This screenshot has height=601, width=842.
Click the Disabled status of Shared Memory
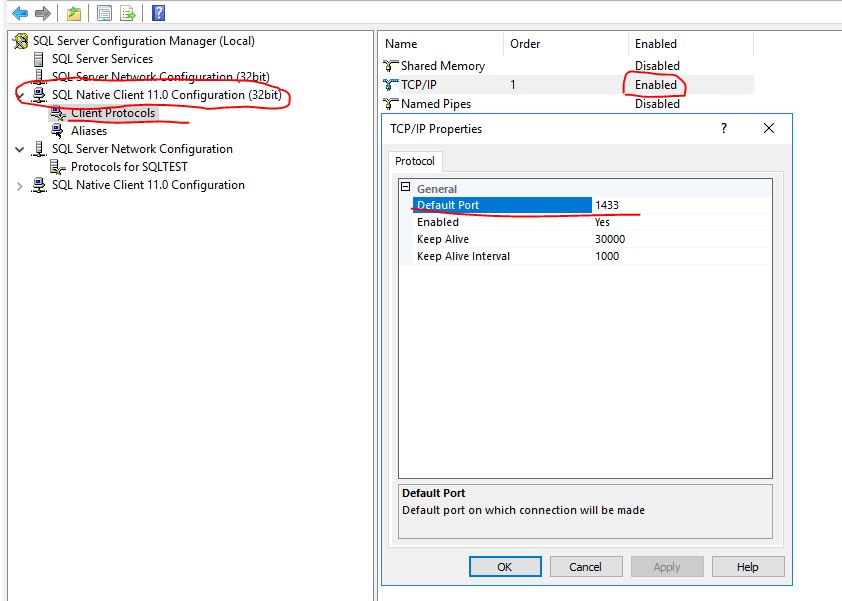(657, 66)
